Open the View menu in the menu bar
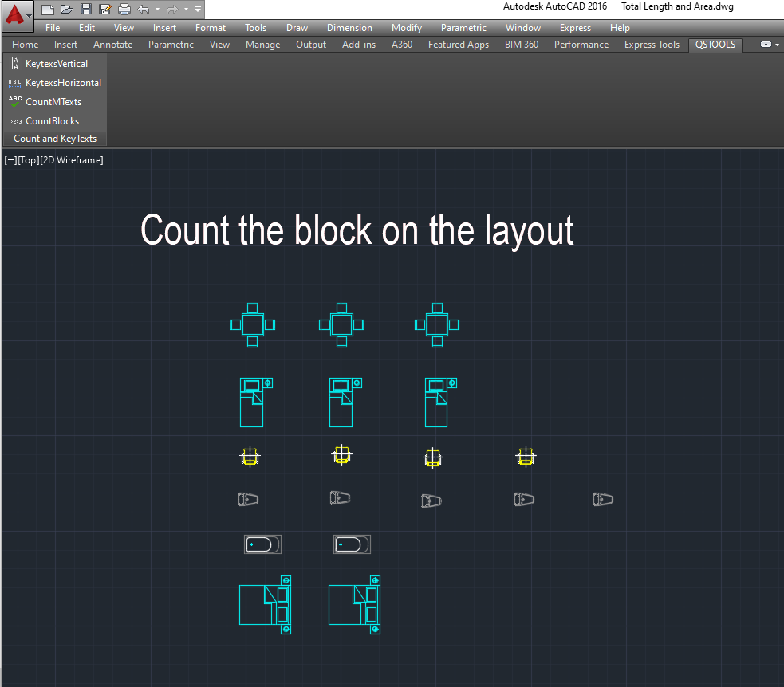The image size is (784, 687). (x=124, y=28)
